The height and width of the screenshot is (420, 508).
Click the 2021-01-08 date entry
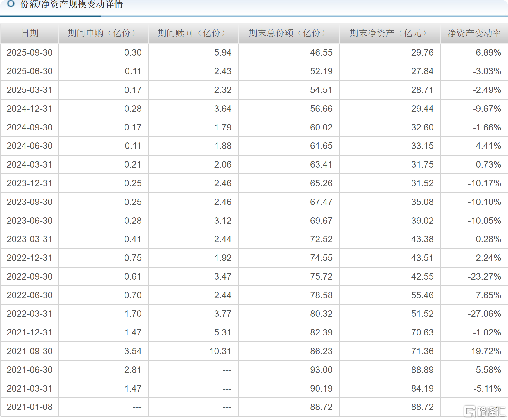tap(30, 407)
